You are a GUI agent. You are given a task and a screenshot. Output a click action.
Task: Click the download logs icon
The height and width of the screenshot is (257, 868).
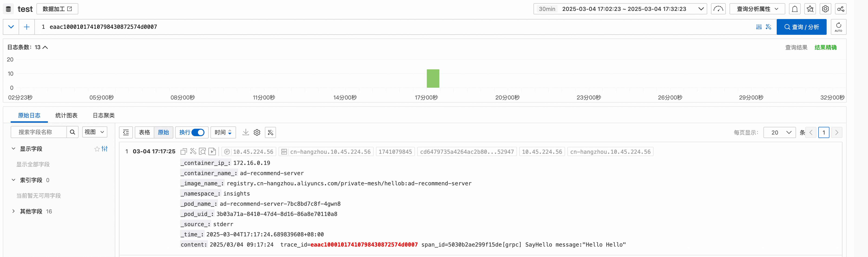pos(246,132)
